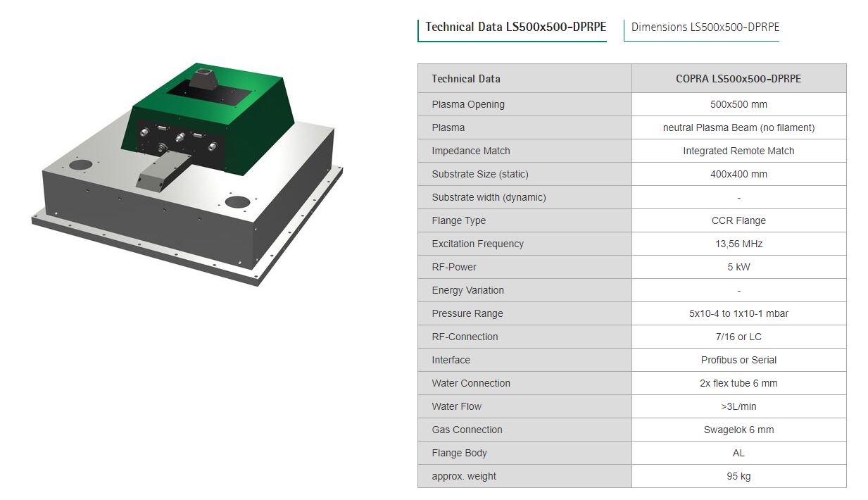Switch to the Dimensions LS500x500-DPRPE tab
Viewport: 868px width, 500px height.
coord(705,27)
